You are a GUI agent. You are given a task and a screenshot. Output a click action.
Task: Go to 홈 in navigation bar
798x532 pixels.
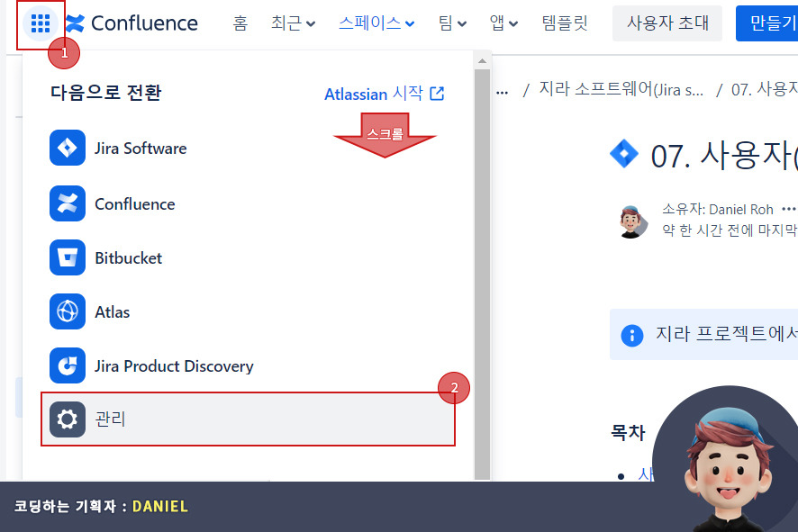click(240, 23)
